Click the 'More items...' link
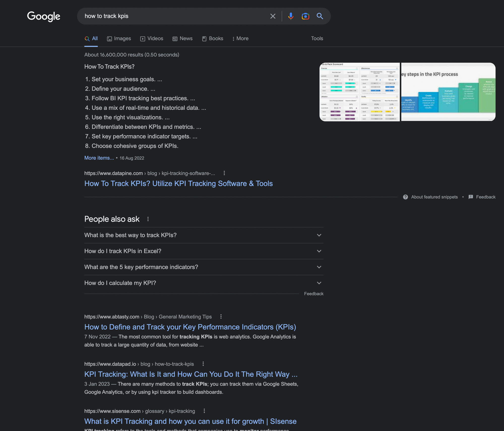Image resolution: width=504 pixels, height=431 pixels. point(99,158)
